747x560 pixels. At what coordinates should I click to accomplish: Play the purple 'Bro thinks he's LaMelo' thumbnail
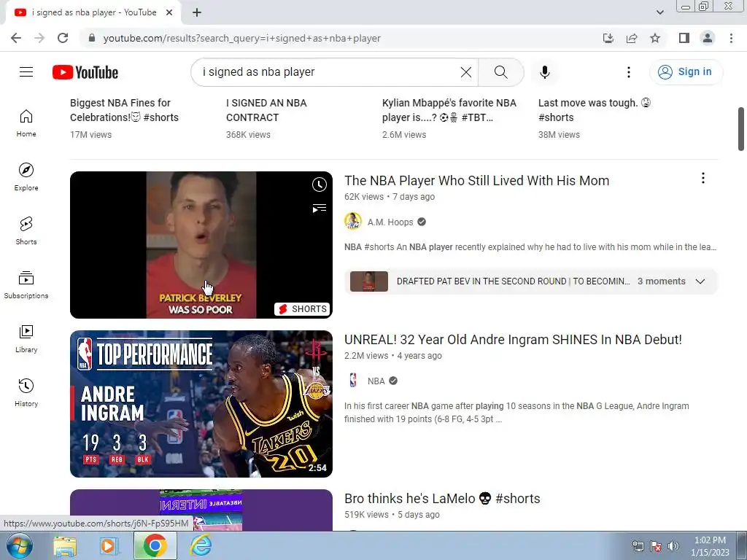click(201, 510)
